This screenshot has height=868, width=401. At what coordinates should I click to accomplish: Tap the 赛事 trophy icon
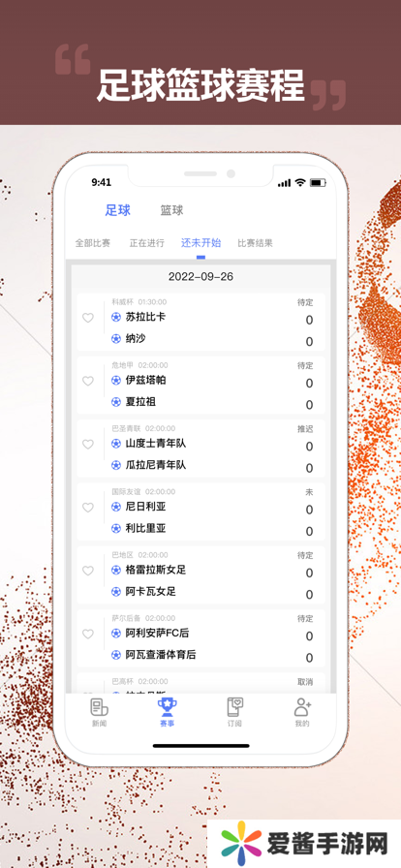coord(167,707)
